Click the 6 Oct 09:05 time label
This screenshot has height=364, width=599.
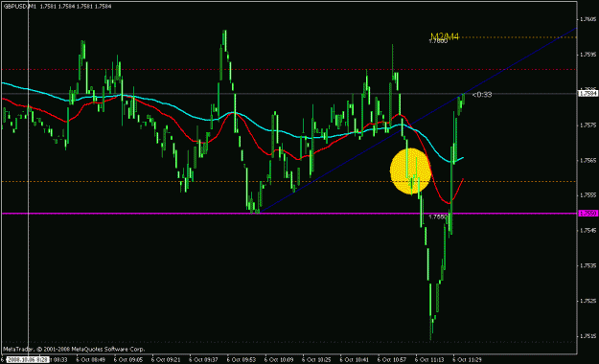128,359
